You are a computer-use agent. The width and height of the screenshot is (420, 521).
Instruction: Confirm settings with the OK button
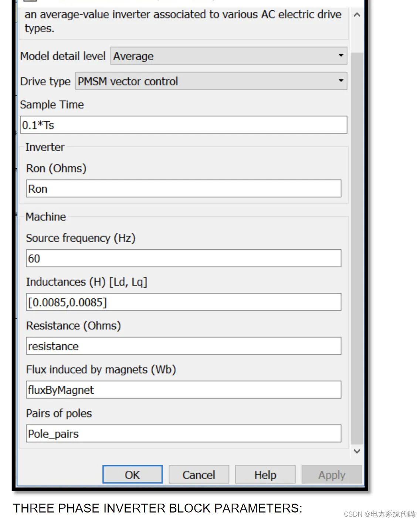point(132,474)
